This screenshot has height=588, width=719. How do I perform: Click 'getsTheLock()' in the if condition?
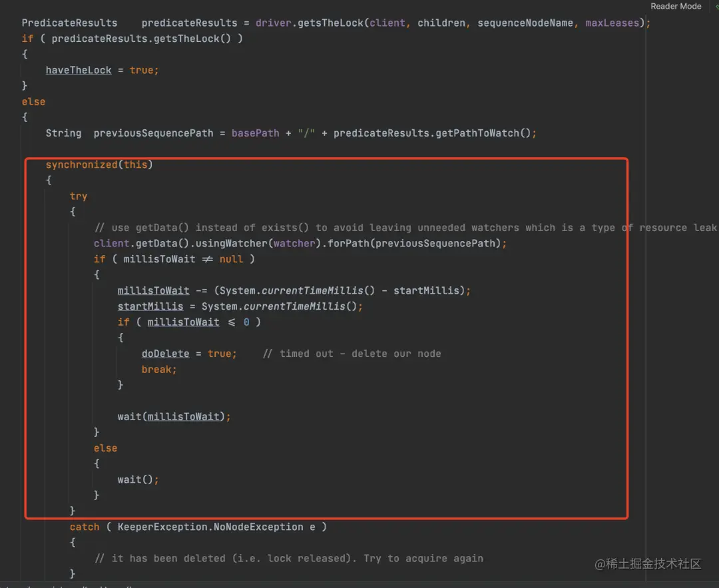192,39
